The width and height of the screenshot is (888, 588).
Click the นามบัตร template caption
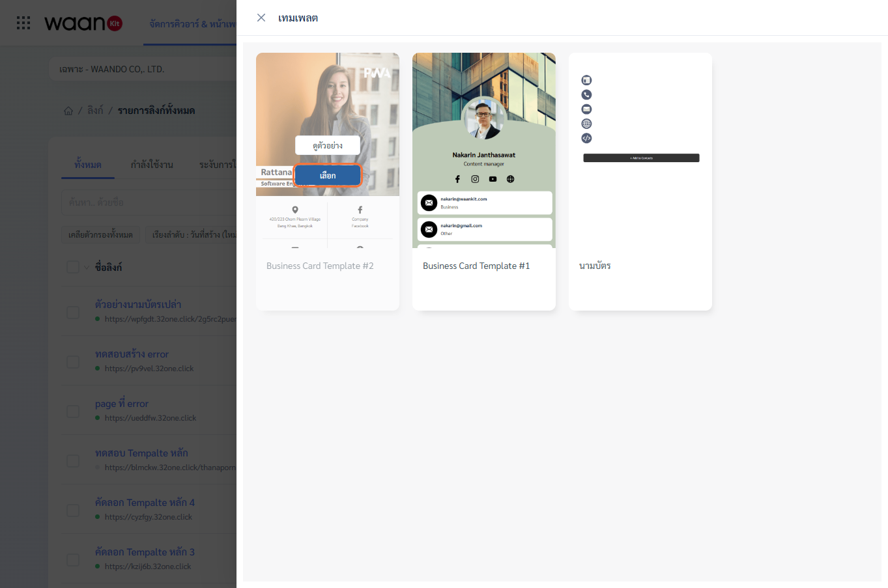pos(595,266)
